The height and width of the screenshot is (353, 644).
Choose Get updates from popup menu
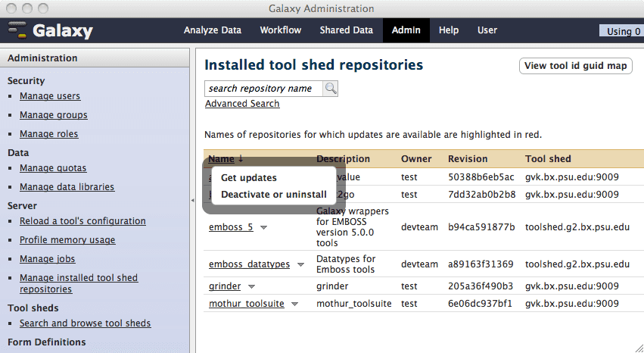(248, 178)
